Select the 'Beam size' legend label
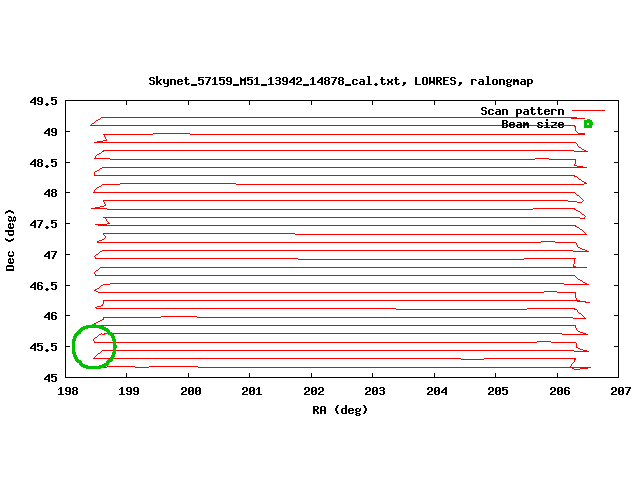 pos(533,124)
